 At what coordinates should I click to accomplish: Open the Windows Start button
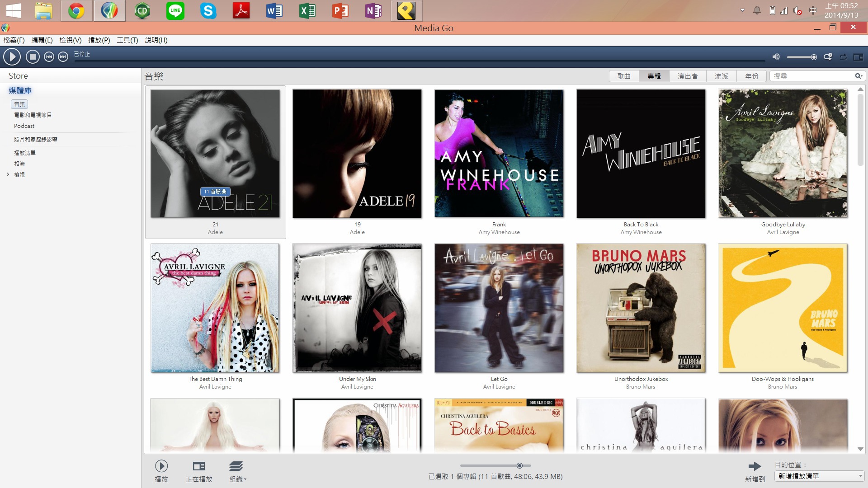click(14, 11)
